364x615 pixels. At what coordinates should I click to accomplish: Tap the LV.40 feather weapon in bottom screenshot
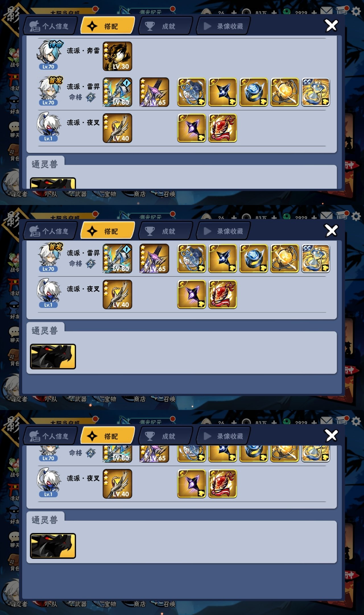click(x=117, y=484)
